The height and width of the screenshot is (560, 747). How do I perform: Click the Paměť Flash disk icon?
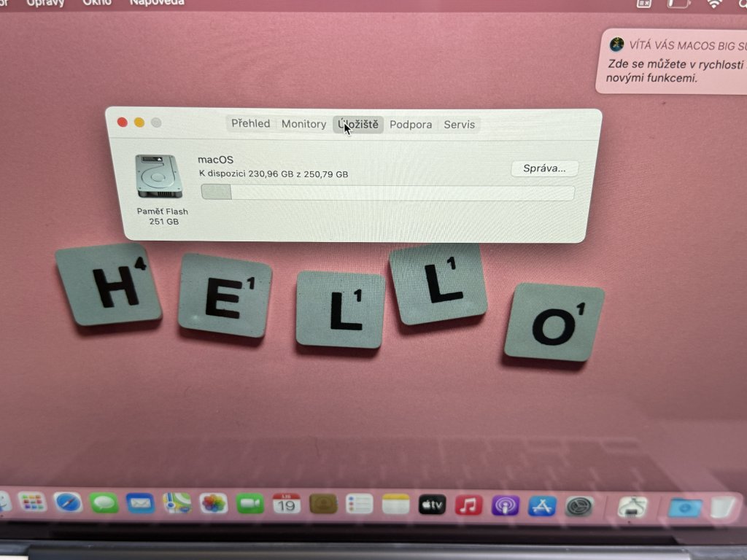(158, 176)
